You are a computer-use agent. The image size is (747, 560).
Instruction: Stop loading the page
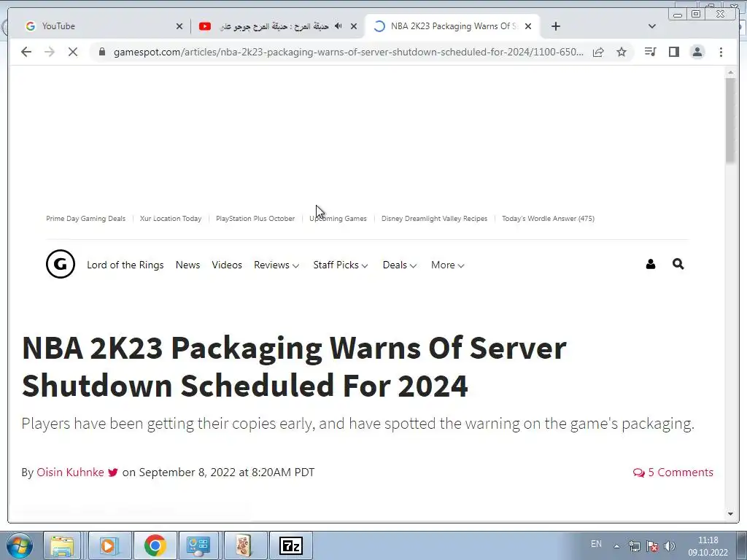(73, 52)
